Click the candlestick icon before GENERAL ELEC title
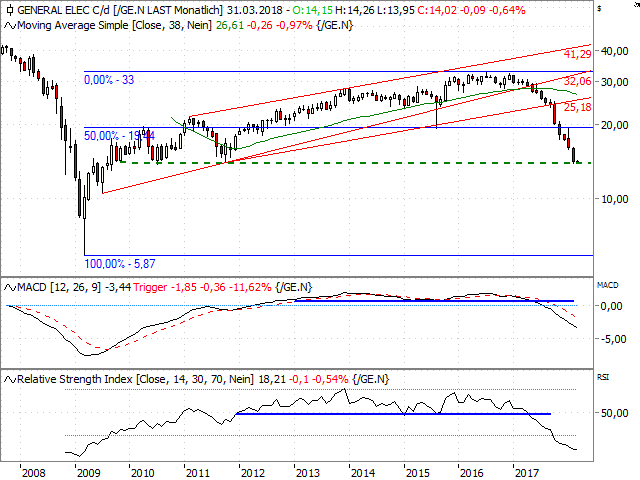Viewport: 640px width, 480px height. (x=10, y=10)
